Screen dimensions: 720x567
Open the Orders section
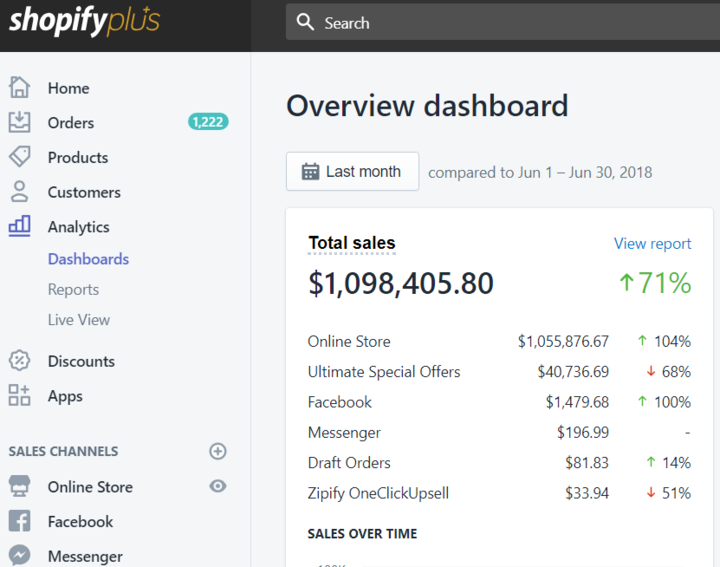point(71,123)
